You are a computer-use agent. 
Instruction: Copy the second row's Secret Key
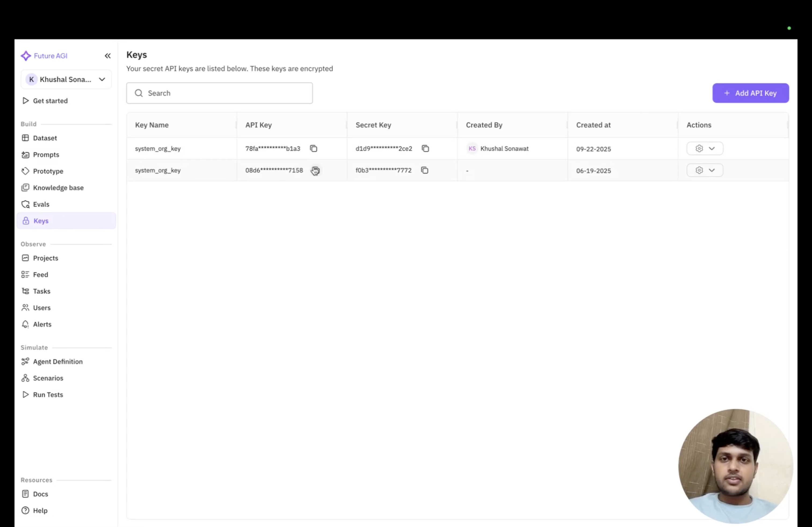click(x=425, y=170)
